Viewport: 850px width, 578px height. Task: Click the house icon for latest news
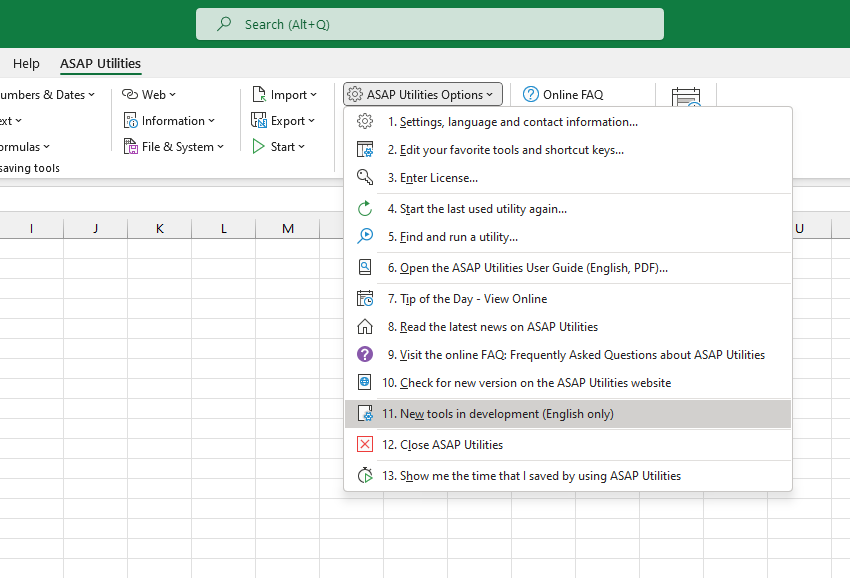click(365, 326)
